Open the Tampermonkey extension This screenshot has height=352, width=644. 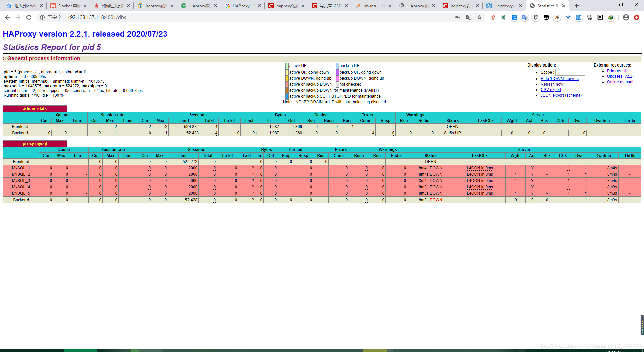(546, 17)
